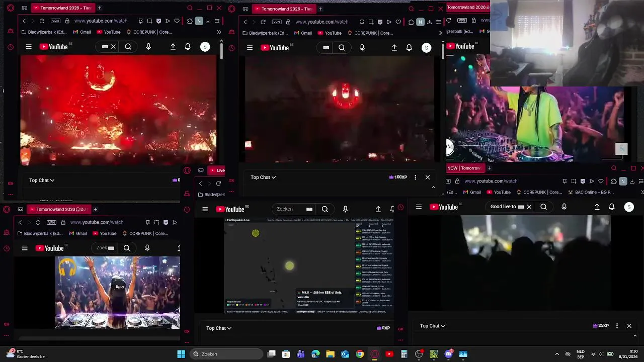Viewport: 644px width, 362px height.
Task: Open 'BAC Online - BG P...' bookmark
Action: pos(591,192)
